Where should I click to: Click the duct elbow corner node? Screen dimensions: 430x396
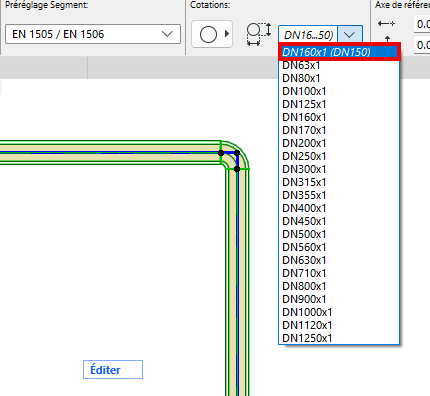tap(237, 153)
